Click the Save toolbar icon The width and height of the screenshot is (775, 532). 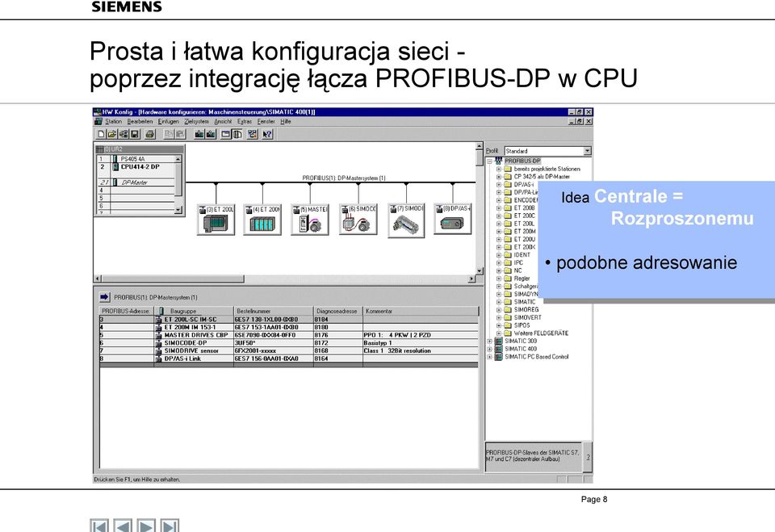pyautogui.click(x=135, y=134)
